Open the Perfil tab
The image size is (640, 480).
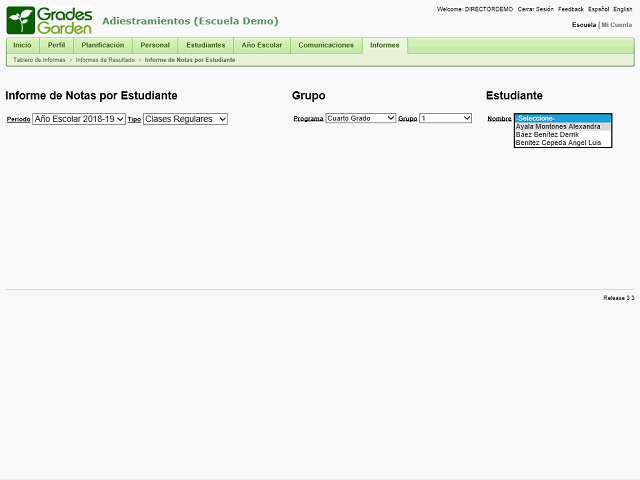pos(56,45)
